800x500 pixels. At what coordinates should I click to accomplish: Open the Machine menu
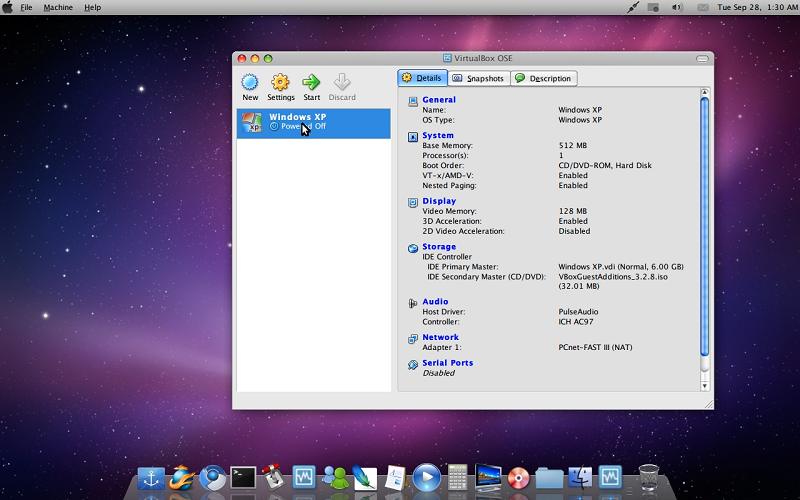[x=58, y=7]
